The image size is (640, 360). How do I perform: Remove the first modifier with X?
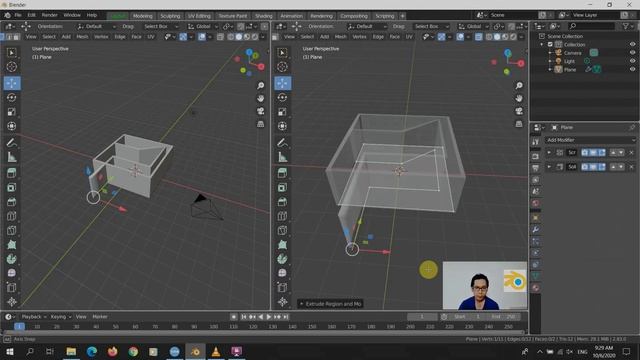click(631, 153)
